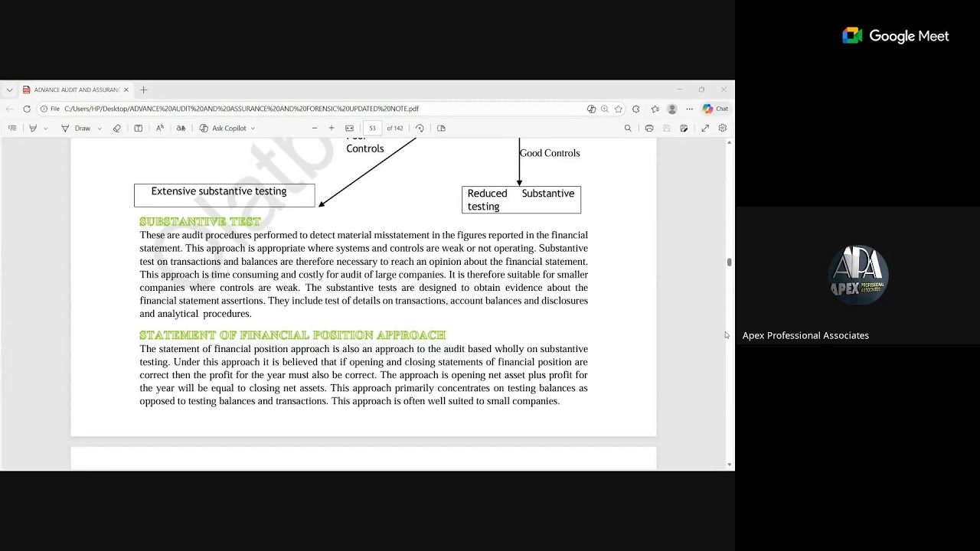Open the Copilot icon in address bar
This screenshot has height=551, width=980.
pyautogui.click(x=591, y=109)
